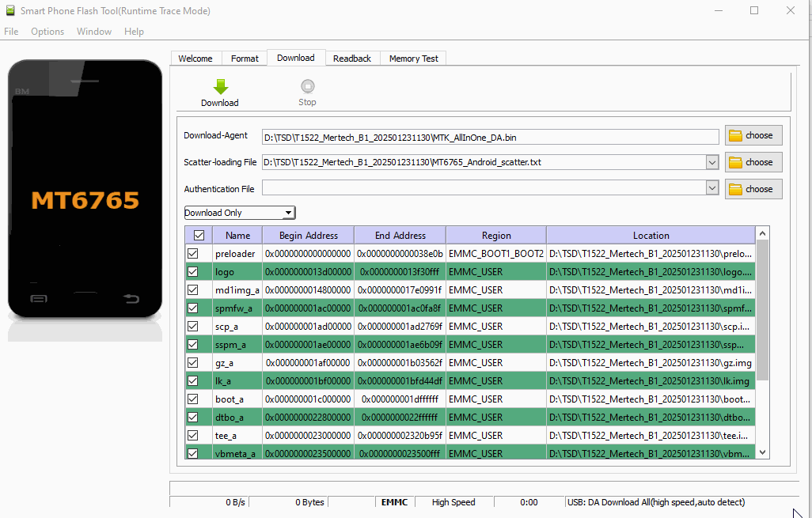Click the Location column header
The width and height of the screenshot is (812, 518).
tap(651, 236)
